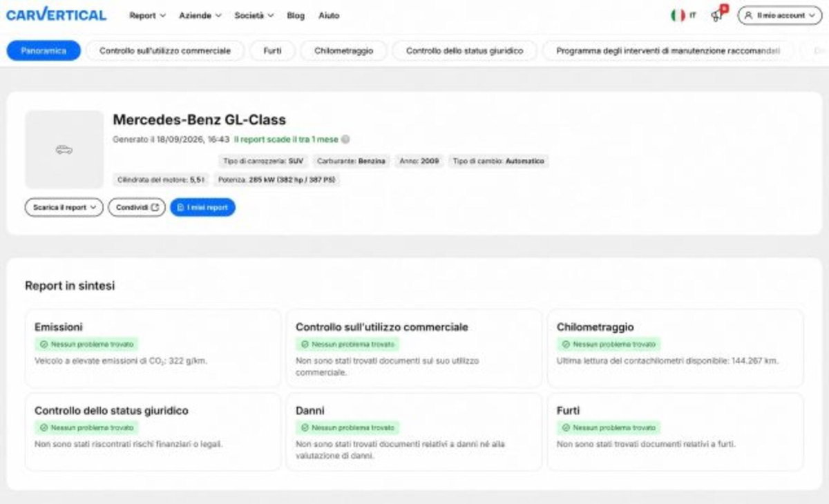Expand the Aziende menu
Viewport: 829px width, 504px height.
(200, 15)
